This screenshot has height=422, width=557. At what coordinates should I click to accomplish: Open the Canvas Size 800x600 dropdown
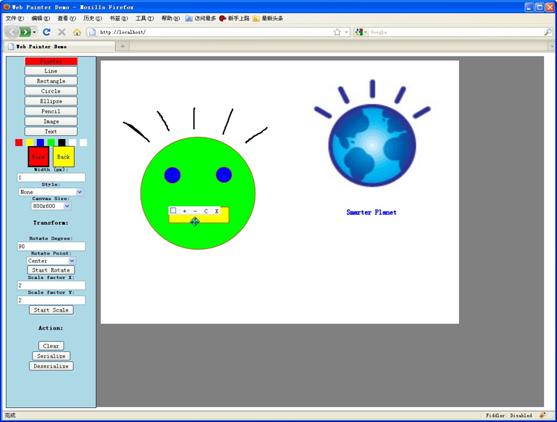click(x=51, y=206)
